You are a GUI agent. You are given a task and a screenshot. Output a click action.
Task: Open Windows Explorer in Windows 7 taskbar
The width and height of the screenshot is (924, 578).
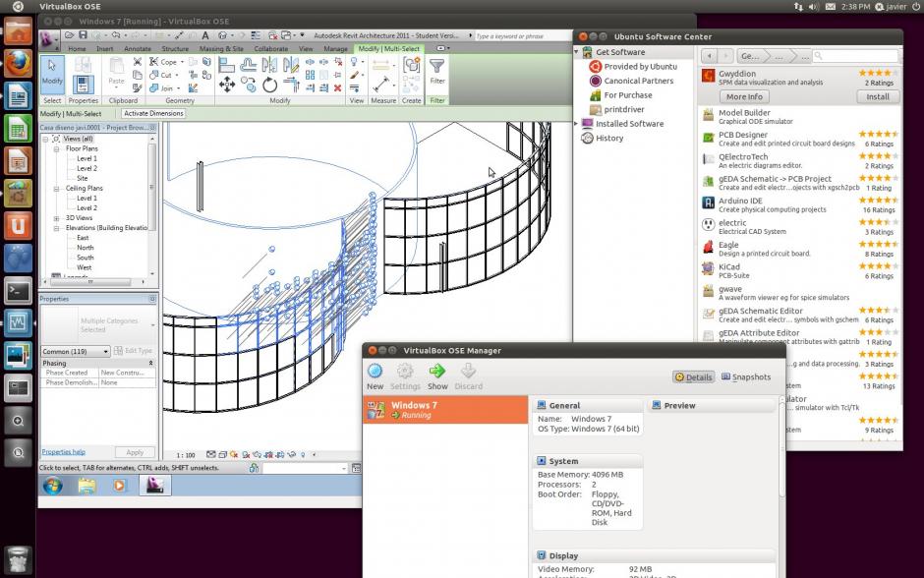pyautogui.click(x=87, y=486)
